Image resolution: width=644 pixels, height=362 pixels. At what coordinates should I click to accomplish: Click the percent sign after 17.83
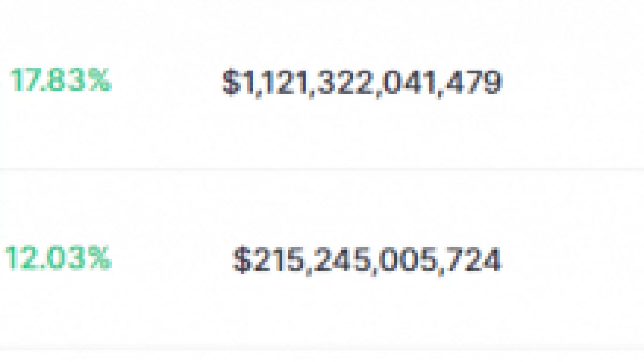click(99, 81)
